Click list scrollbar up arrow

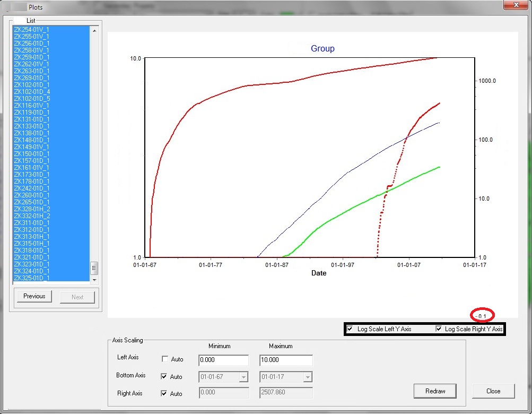(94, 31)
